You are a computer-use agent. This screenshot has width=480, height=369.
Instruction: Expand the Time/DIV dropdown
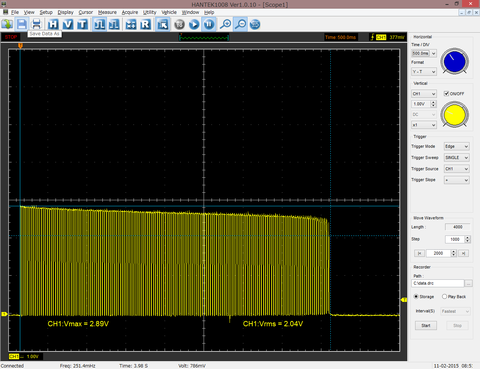tap(424, 53)
